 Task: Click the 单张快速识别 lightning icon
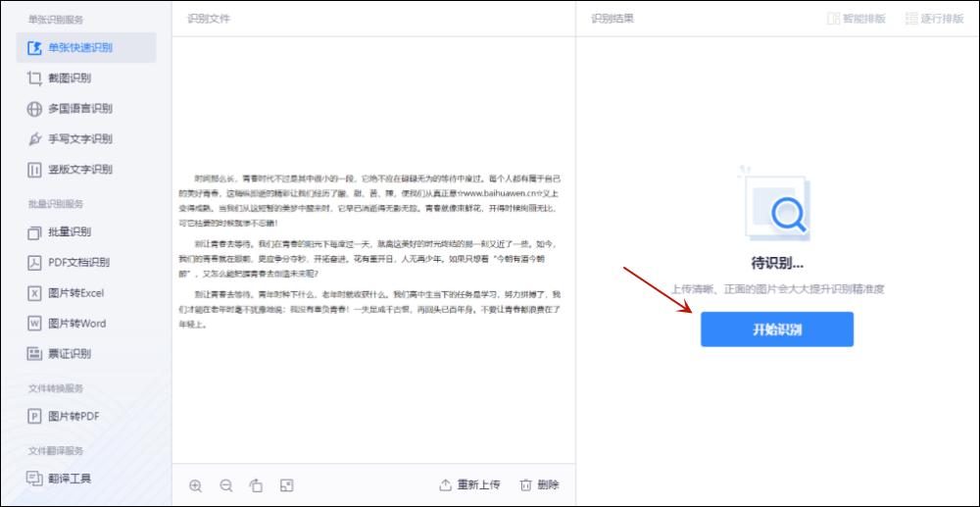(x=34, y=47)
